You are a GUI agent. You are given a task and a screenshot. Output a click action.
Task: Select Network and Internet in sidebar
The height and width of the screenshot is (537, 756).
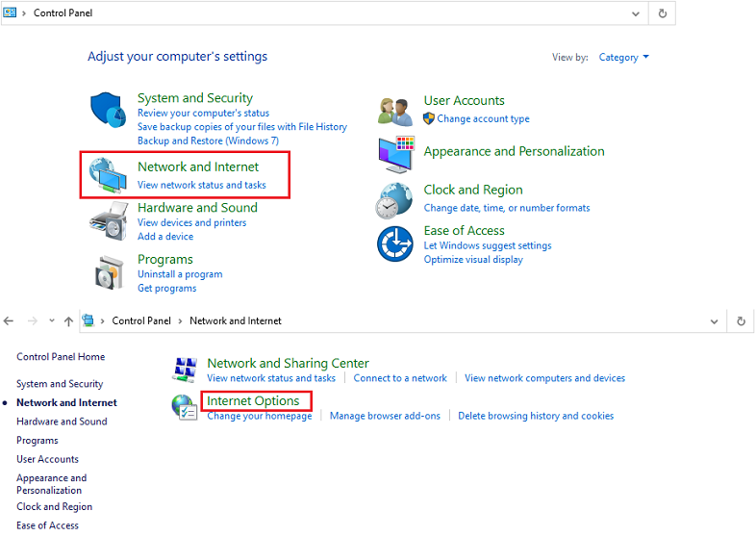66,403
